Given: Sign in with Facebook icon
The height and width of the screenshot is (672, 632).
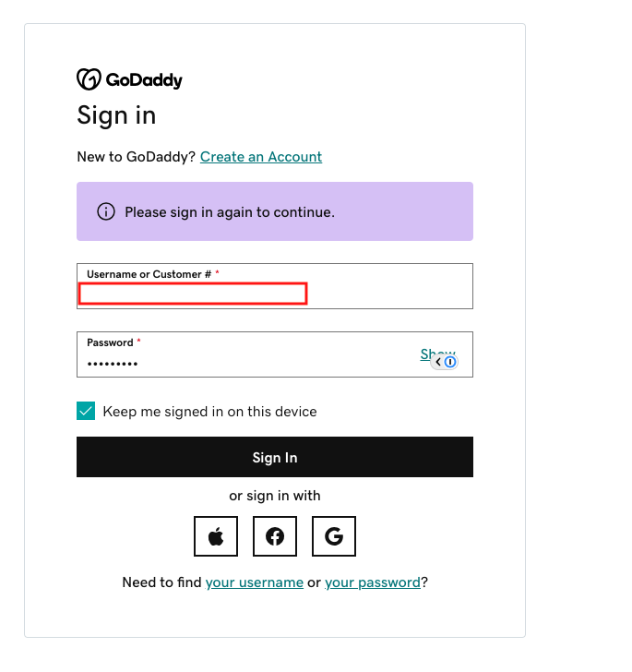Looking at the screenshot, I should click(275, 536).
